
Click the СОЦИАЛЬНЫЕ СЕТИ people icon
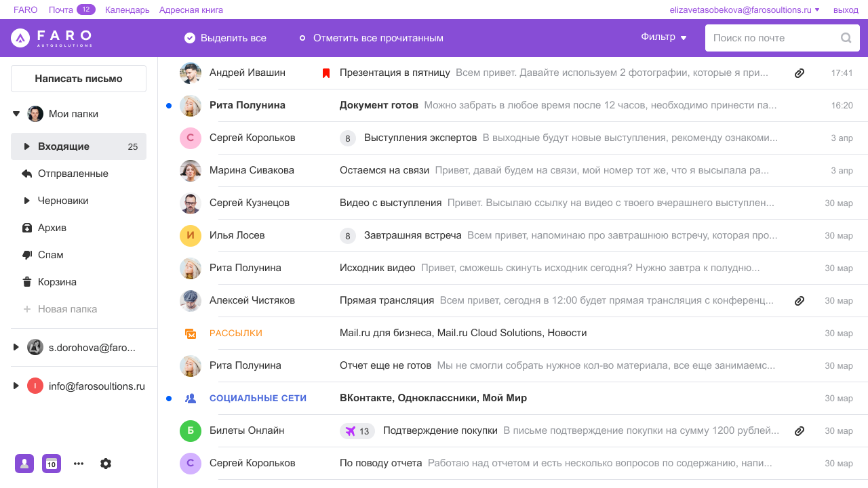coord(191,398)
